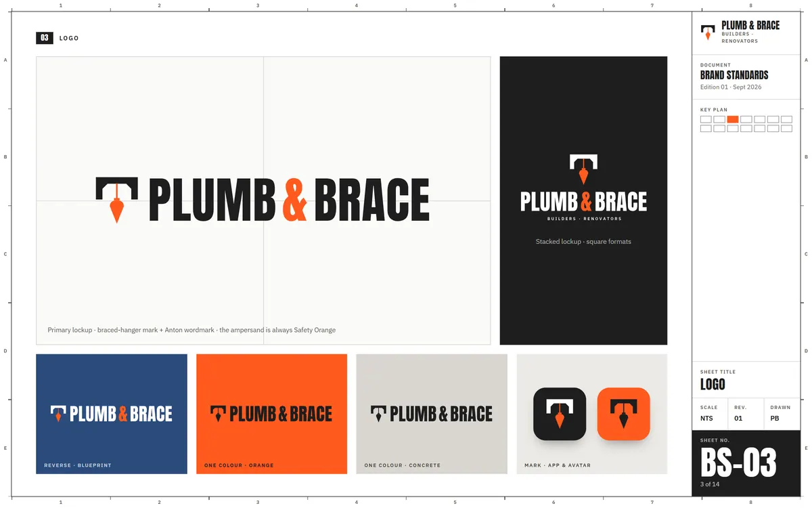Click the PLUMB & BRACE title block name
Viewport: 812px width, 508px height.
pos(750,25)
